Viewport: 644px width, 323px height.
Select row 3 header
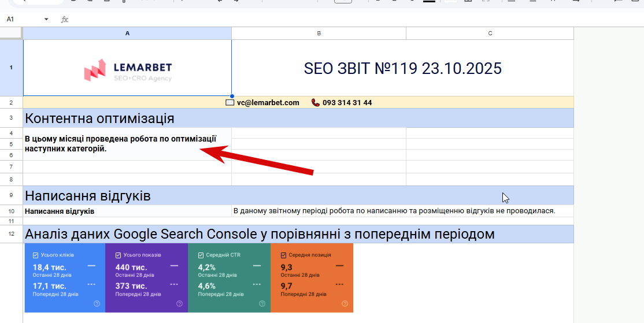tap(12, 118)
